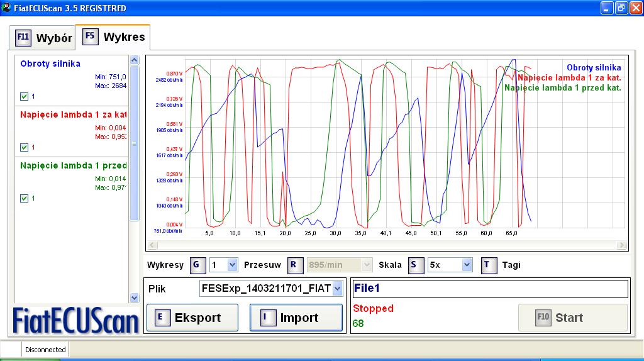Uncheck Napięcie lambda 1 przed kat checkbox
The width and height of the screenshot is (644, 361).
coord(25,198)
